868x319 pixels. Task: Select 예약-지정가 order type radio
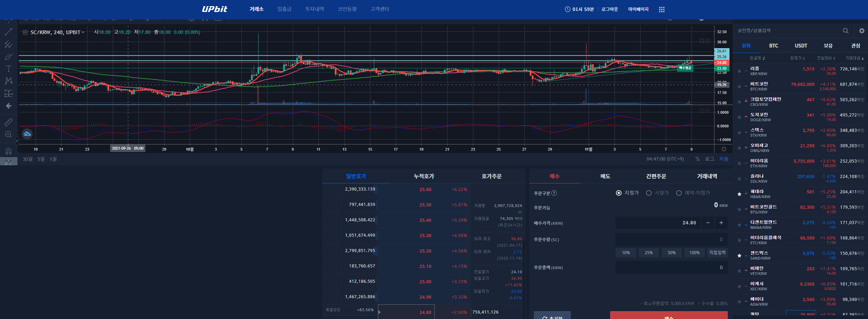point(679,193)
